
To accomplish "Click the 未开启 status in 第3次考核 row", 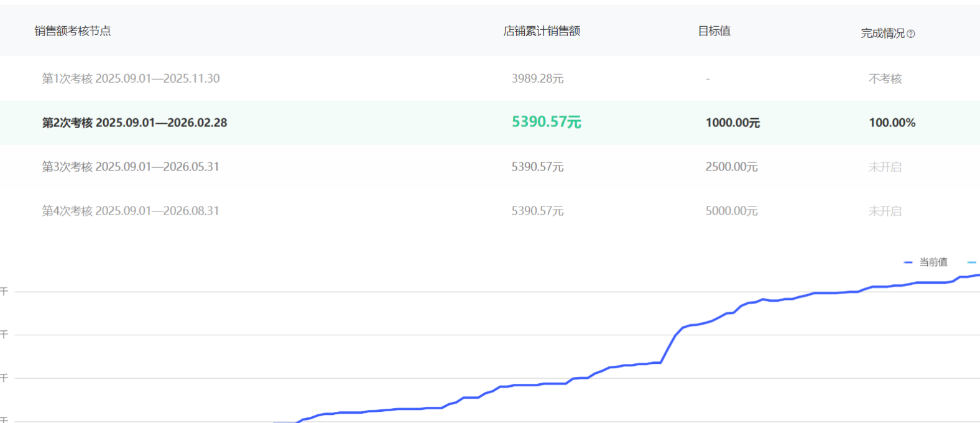I will (885, 167).
